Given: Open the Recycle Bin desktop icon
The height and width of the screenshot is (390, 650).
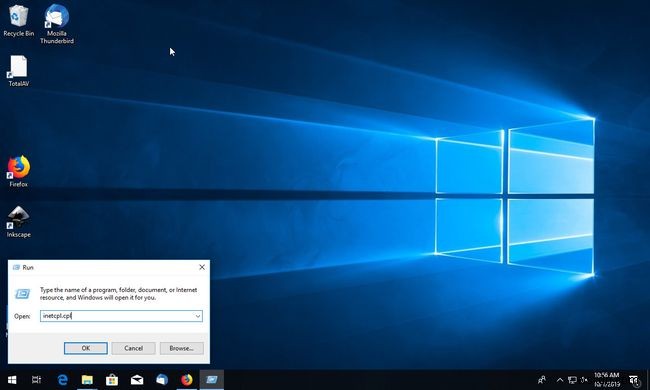Looking at the screenshot, I should [x=18, y=21].
